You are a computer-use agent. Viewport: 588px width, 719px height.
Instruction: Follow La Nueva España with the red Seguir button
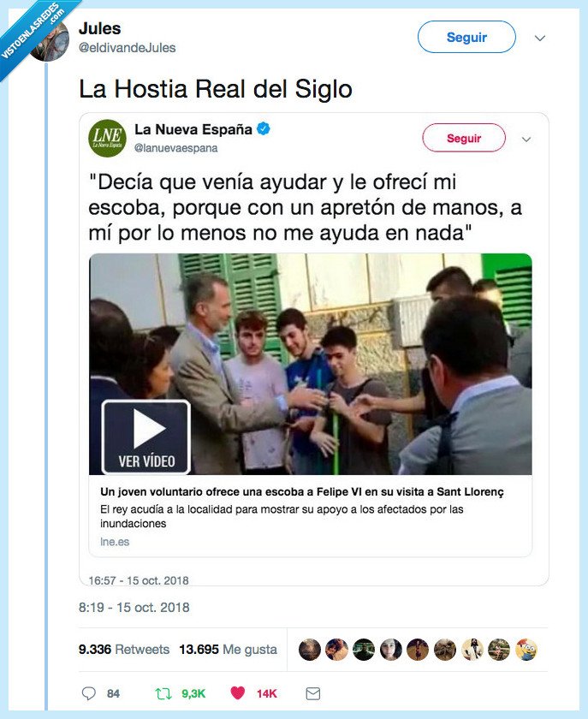tap(464, 138)
